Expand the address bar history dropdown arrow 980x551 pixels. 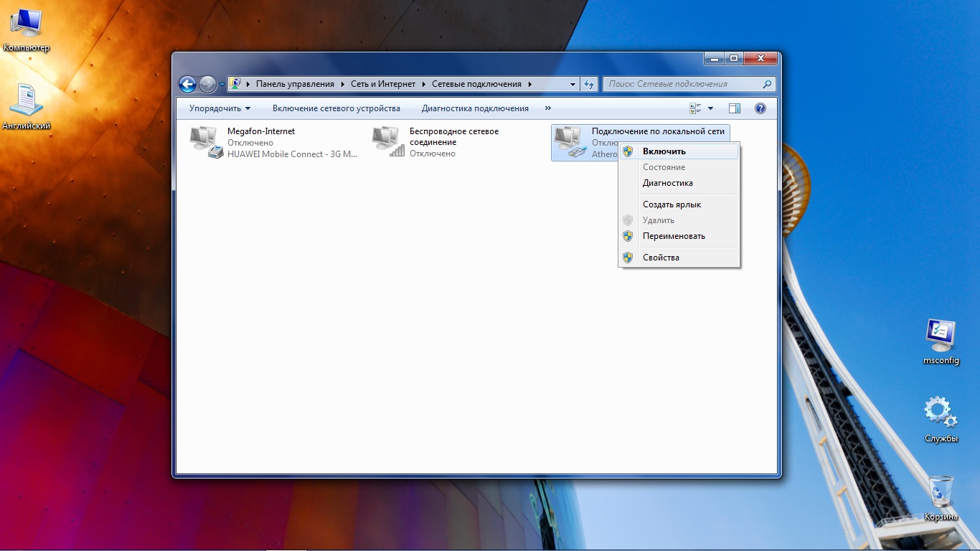(573, 84)
